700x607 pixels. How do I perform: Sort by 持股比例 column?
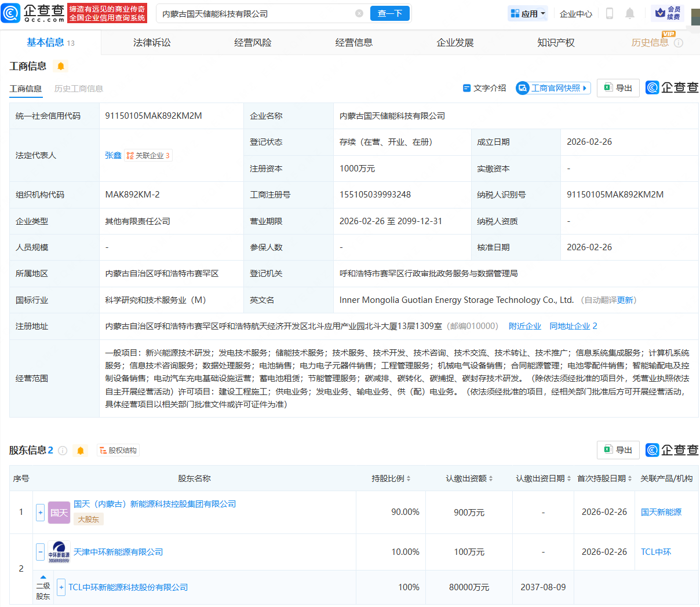click(x=391, y=478)
